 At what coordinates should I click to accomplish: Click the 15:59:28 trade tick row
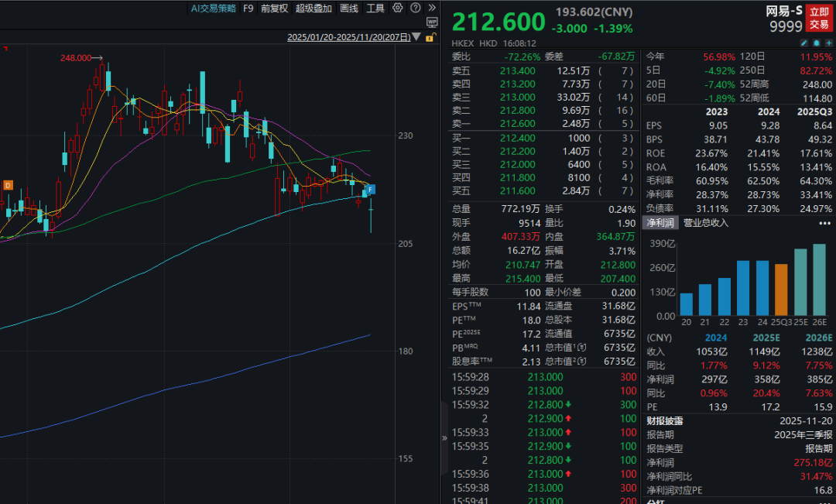(544, 377)
